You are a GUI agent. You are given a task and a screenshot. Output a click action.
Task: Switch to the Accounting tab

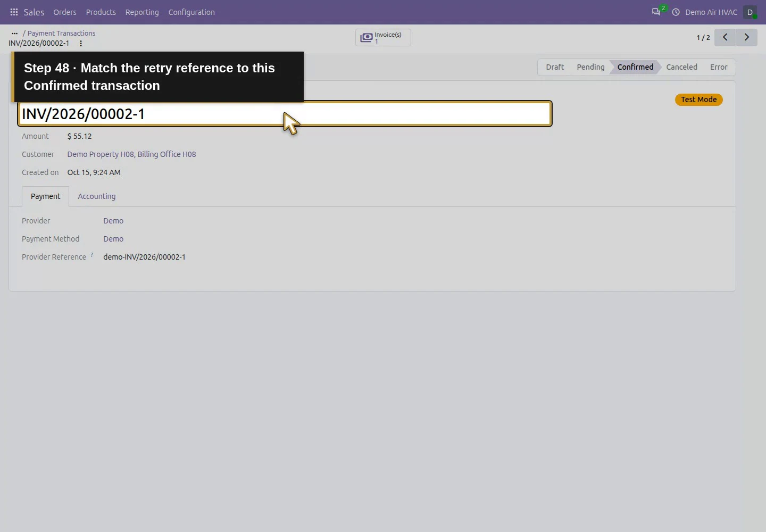pyautogui.click(x=97, y=196)
